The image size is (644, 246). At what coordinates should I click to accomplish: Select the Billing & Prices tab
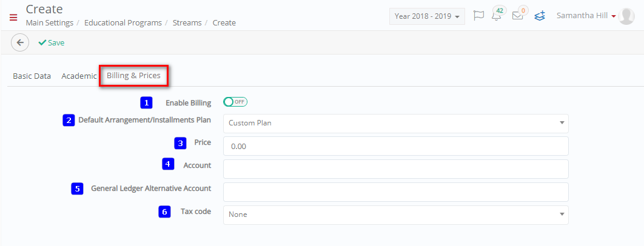(133, 76)
